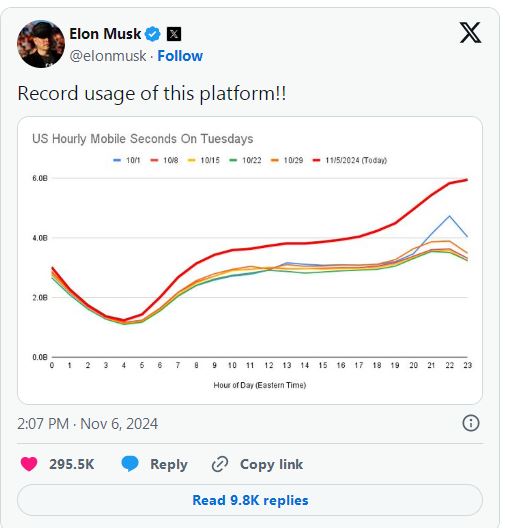Click the blue reply speech bubble icon
The image size is (505, 528).
[x=130, y=464]
